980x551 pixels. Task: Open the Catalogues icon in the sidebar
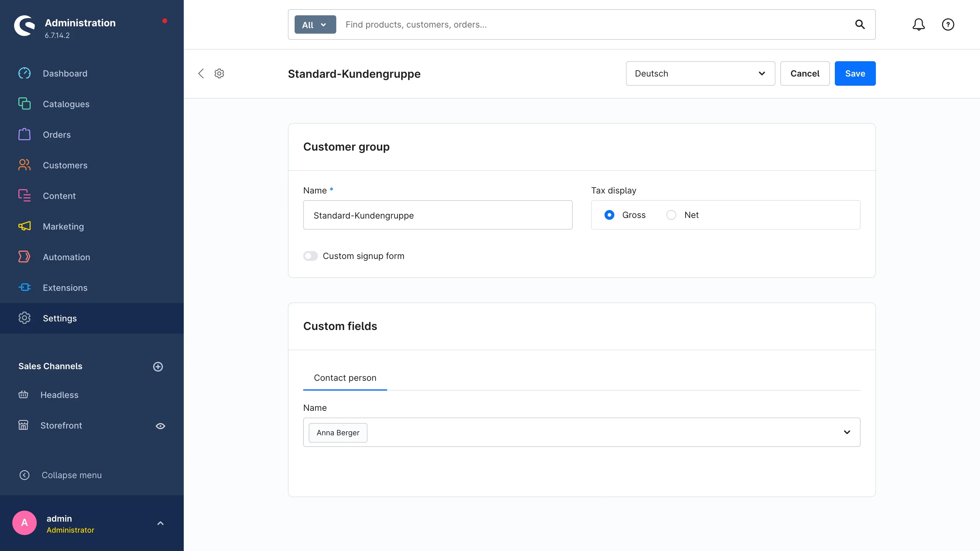click(x=24, y=104)
